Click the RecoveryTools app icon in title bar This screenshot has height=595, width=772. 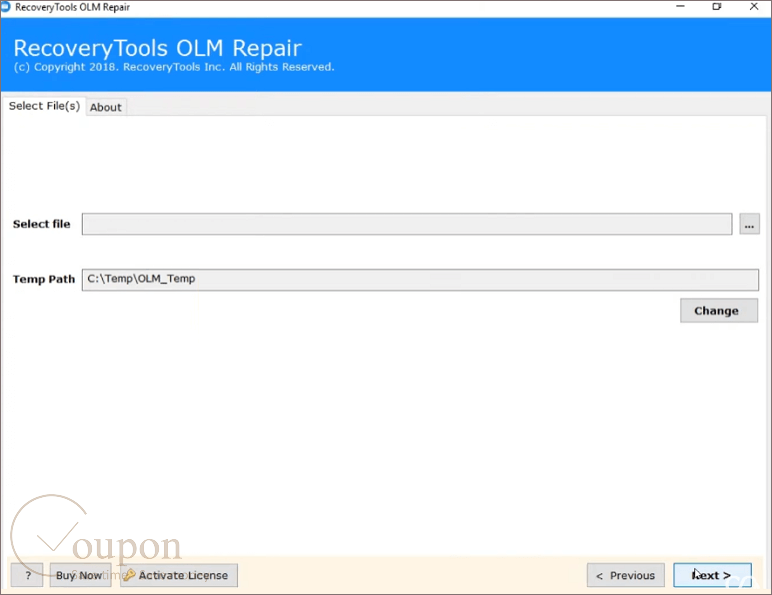(x=5, y=7)
